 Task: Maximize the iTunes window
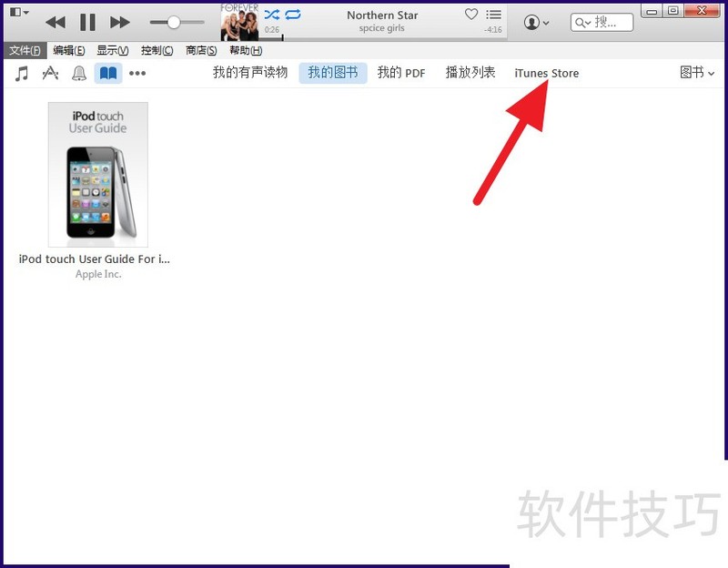673,11
